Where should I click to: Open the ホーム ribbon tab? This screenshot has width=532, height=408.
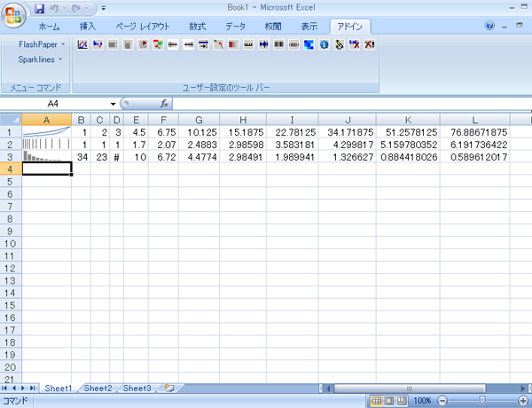51,27
